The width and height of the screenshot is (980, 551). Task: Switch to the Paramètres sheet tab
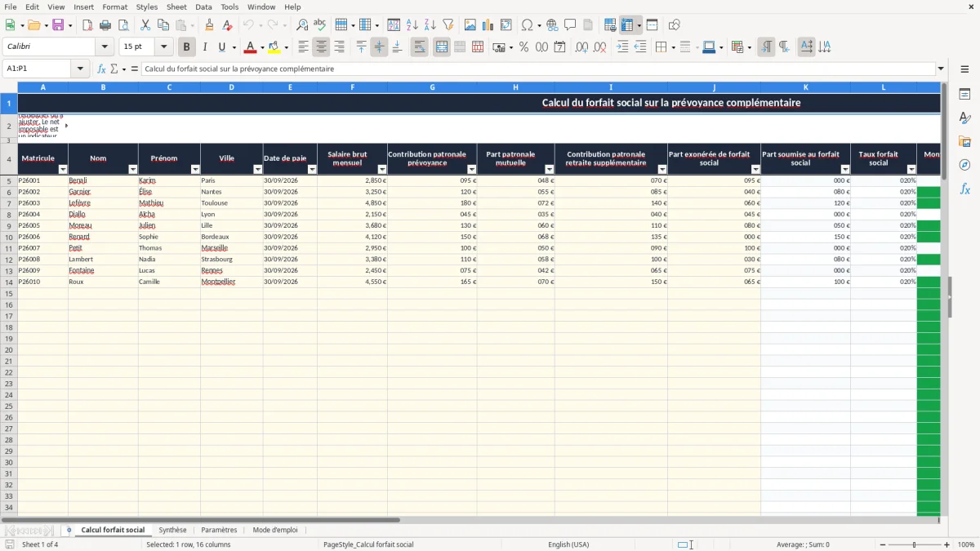tap(219, 531)
